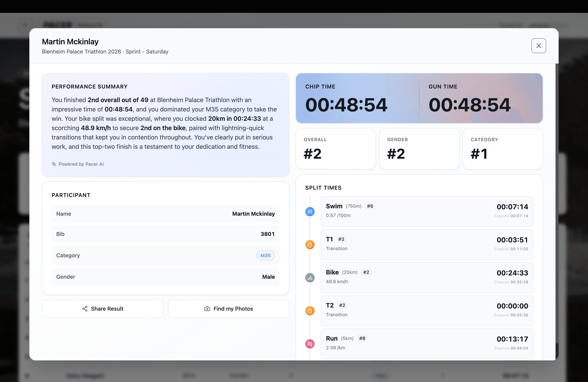This screenshot has width=588, height=382.
Task: Close the Martin Mckinlay result modal
Action: tap(539, 46)
